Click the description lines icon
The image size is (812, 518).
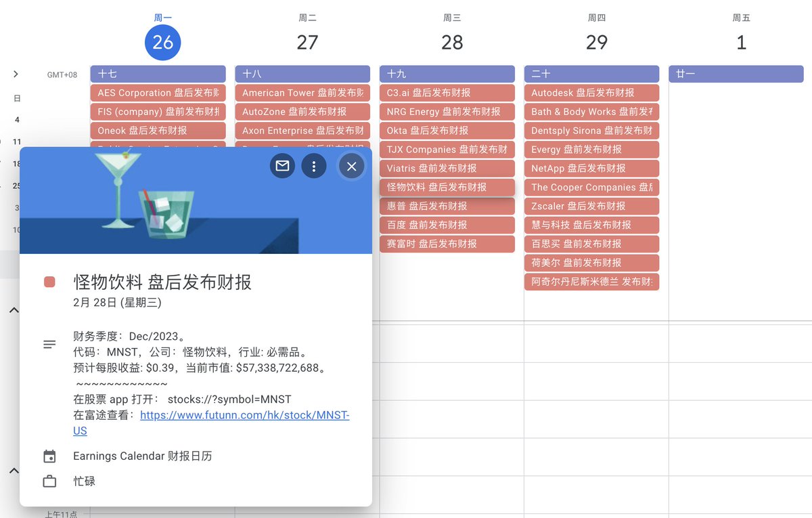(49, 345)
